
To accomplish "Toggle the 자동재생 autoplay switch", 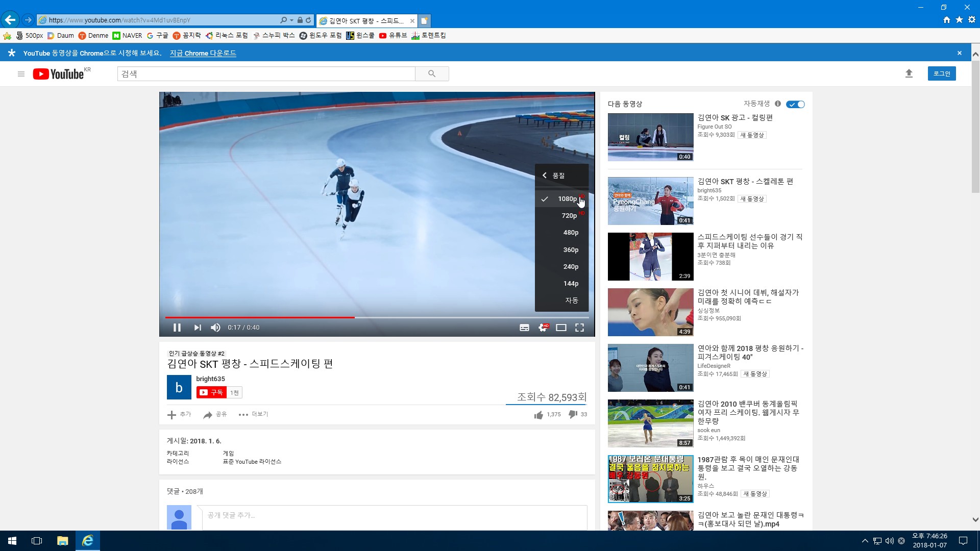I will [795, 104].
